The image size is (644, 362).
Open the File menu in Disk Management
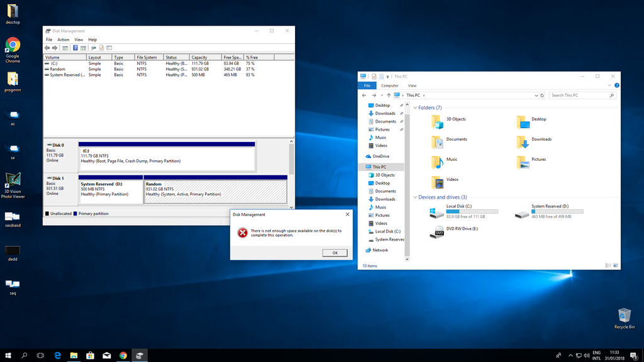click(49, 40)
